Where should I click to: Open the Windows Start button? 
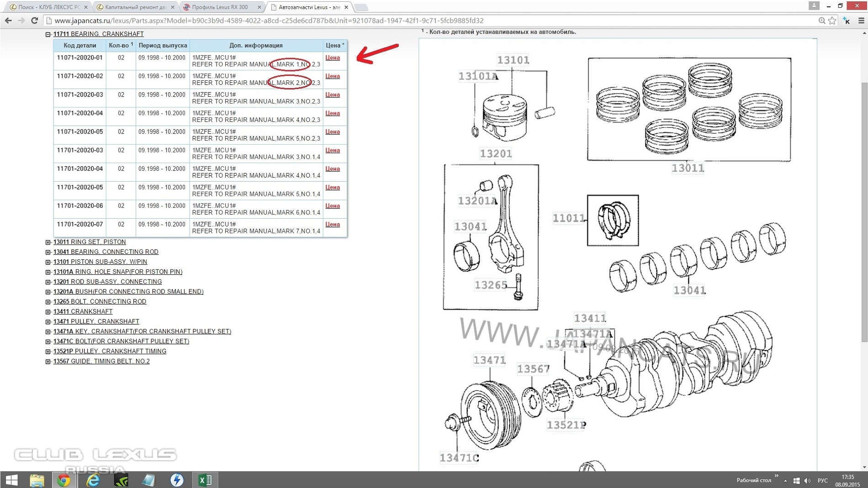point(12,480)
